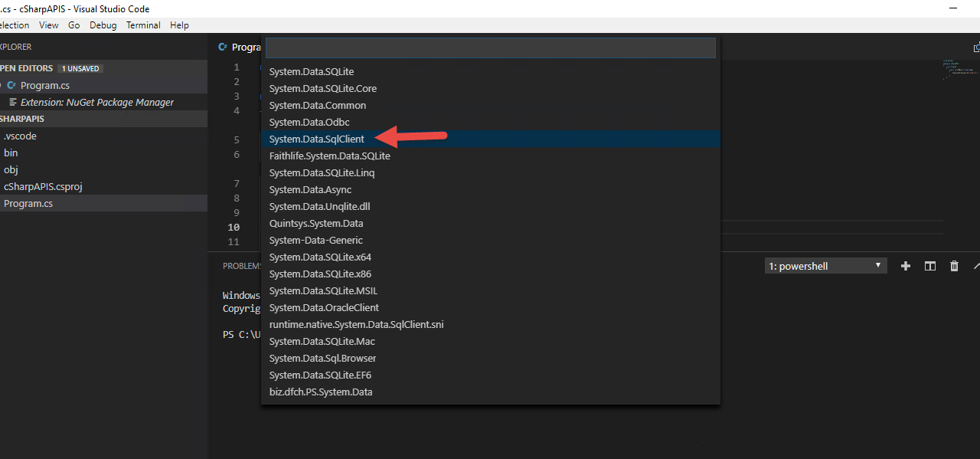Open Program.cs in Open Editors

[103, 85]
